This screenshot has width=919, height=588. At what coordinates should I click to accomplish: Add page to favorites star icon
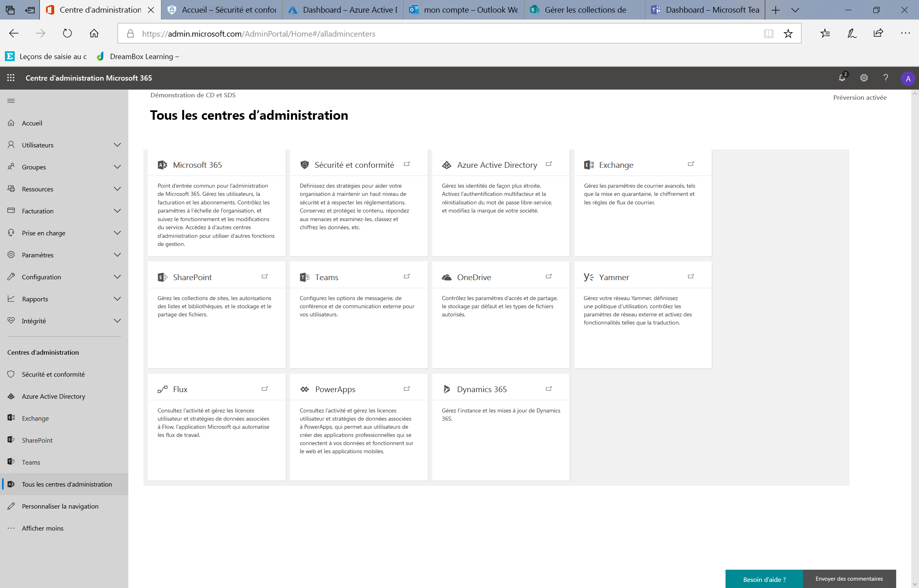tap(788, 33)
